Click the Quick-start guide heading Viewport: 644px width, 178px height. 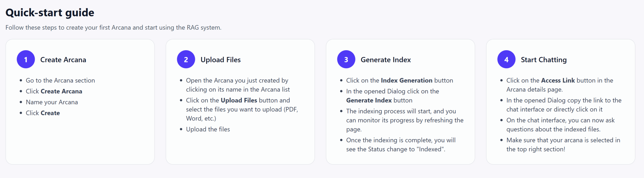(50, 13)
